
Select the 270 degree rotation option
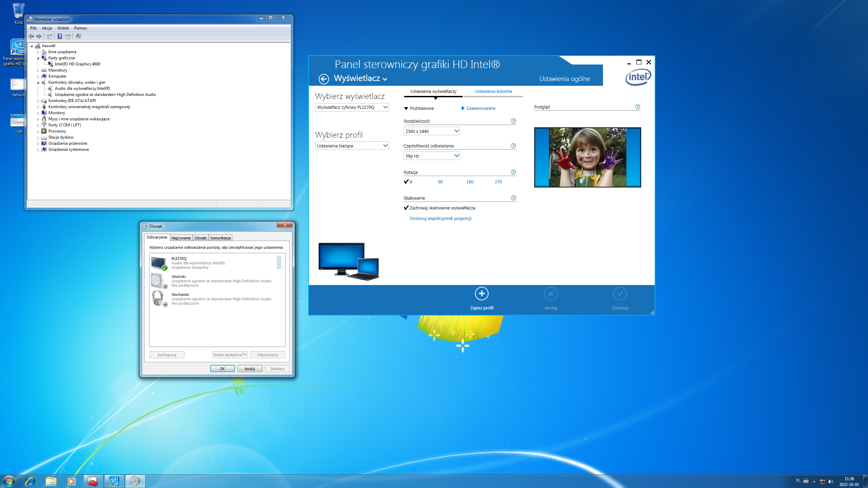tap(498, 182)
